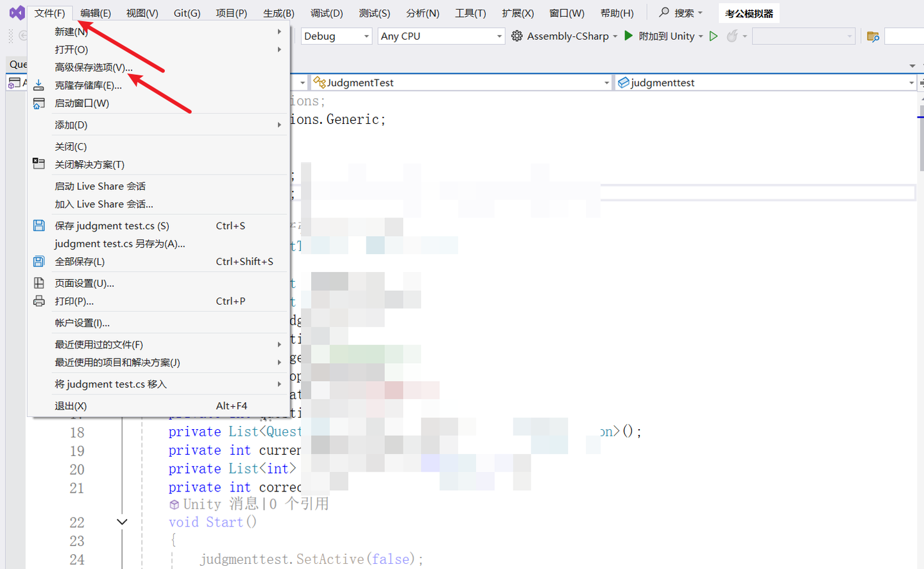Open the 分析(N) menu

(423, 13)
